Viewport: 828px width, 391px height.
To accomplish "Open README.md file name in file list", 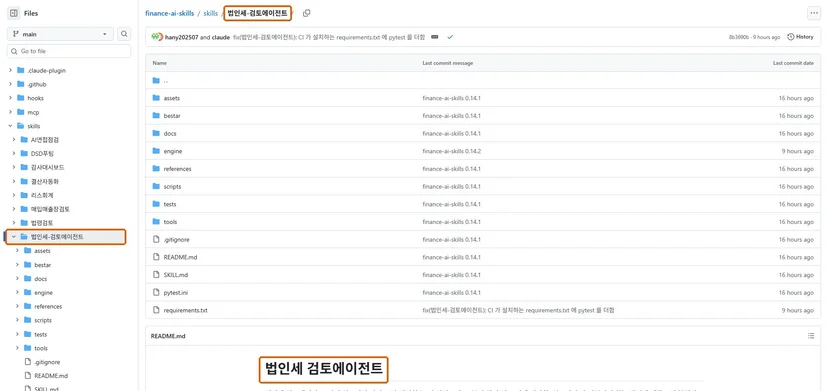I will pyautogui.click(x=180, y=257).
